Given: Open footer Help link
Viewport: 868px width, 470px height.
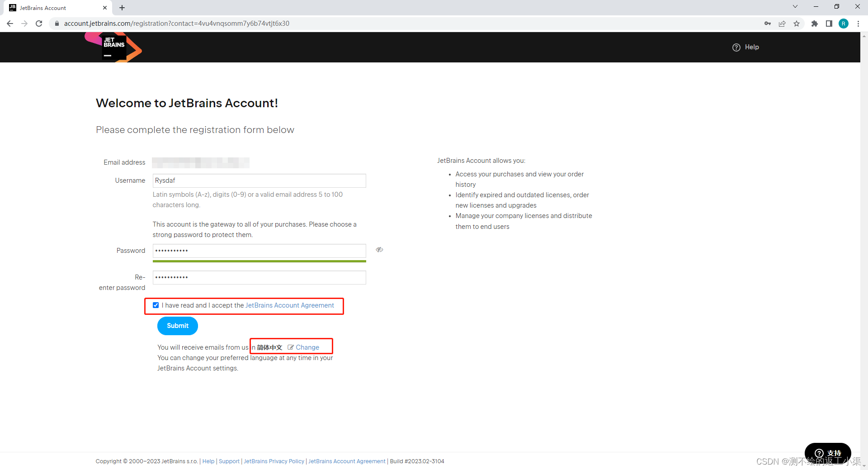Looking at the screenshot, I should pyautogui.click(x=208, y=461).
